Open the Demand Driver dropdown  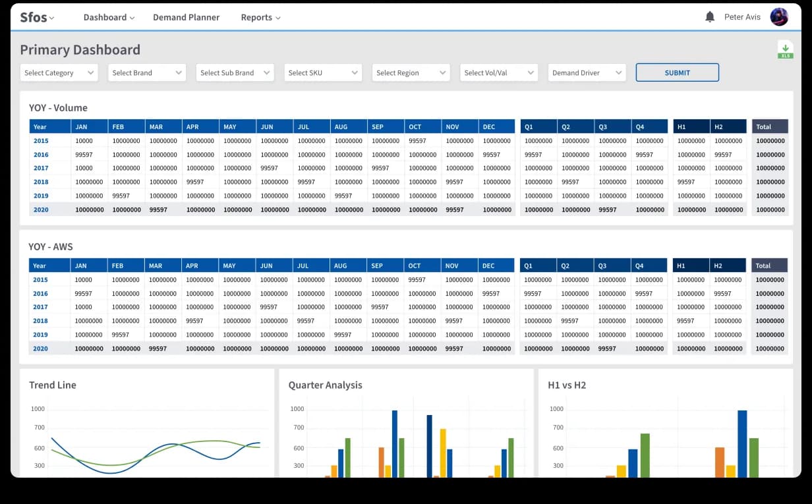587,72
